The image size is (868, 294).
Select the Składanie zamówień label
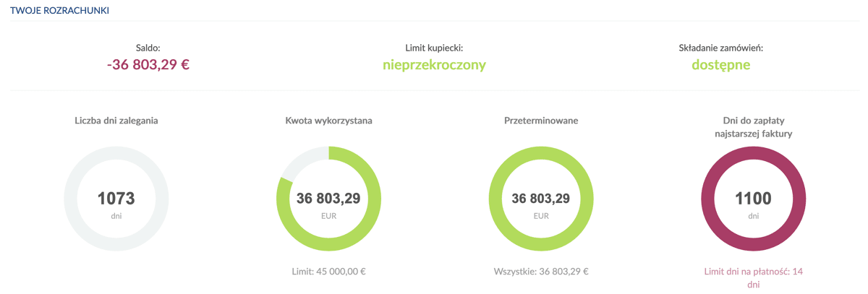click(x=720, y=48)
